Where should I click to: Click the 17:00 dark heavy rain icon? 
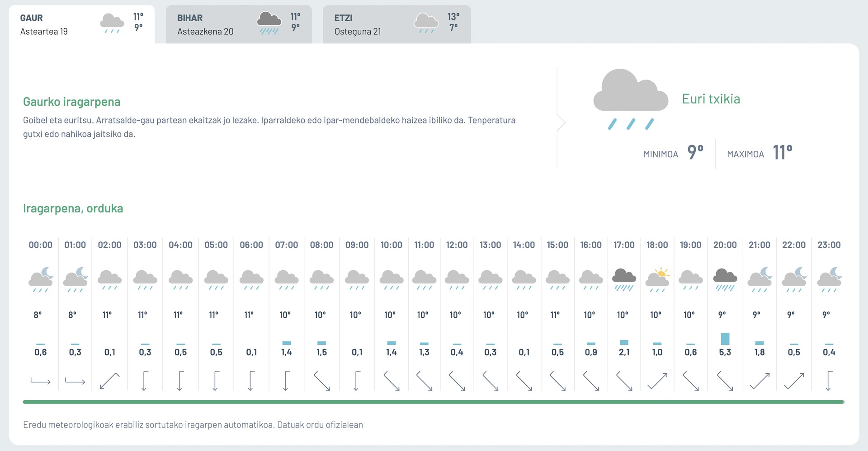tap(624, 280)
